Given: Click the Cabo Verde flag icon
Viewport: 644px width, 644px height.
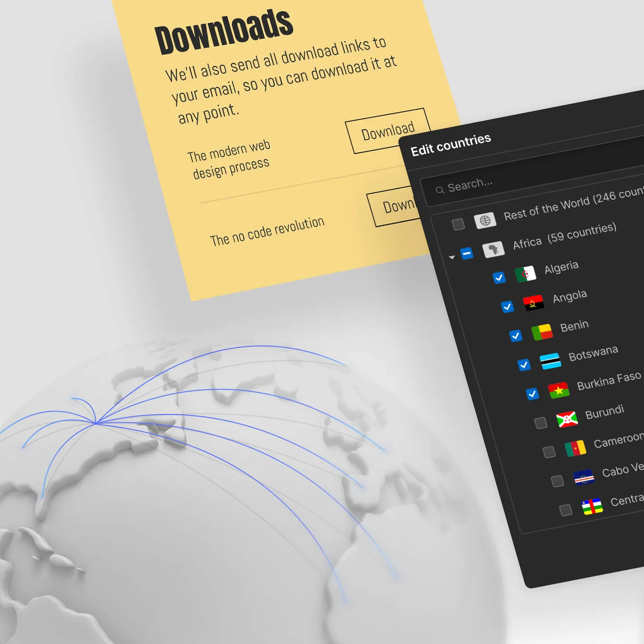Looking at the screenshot, I should pos(584,477).
